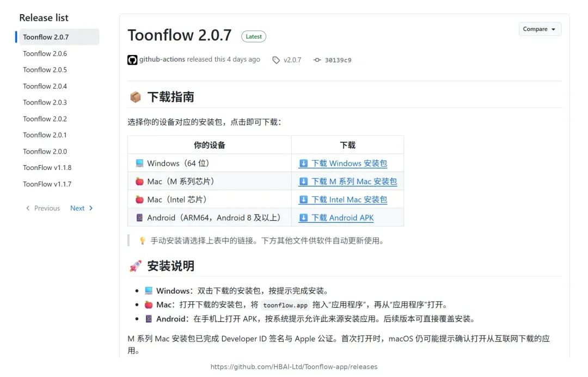This screenshot has height=377, width=588.
Task: Click the commit icon beside 30139c9
Action: (317, 60)
